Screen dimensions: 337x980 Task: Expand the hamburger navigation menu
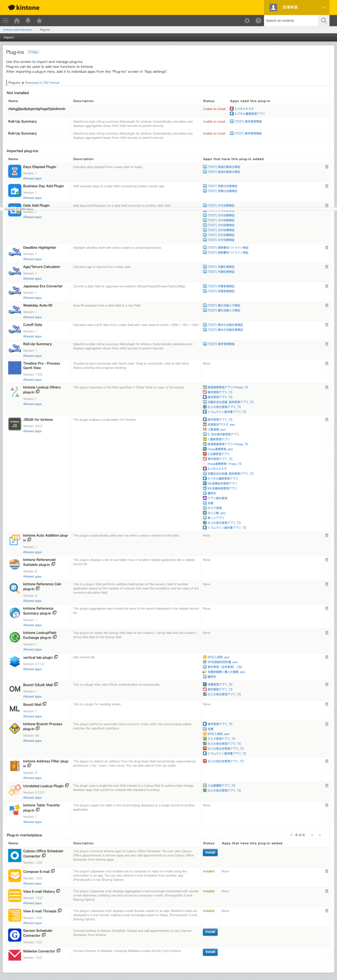[x=5, y=21]
